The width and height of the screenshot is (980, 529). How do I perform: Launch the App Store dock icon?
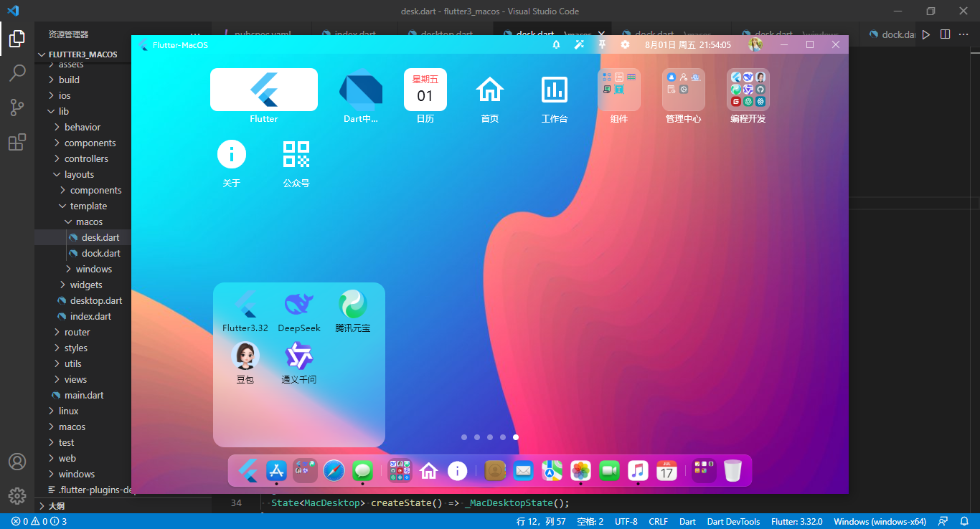[276, 471]
